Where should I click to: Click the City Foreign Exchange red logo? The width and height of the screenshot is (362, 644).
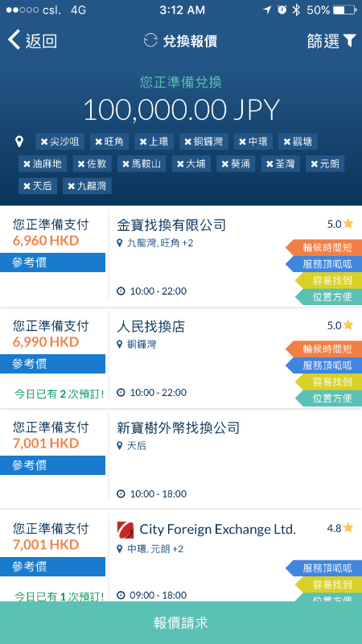click(x=125, y=530)
